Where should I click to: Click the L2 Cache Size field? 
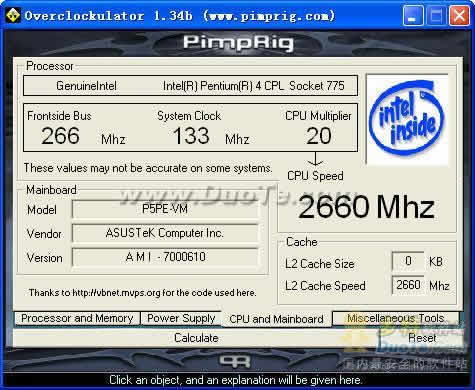click(408, 261)
